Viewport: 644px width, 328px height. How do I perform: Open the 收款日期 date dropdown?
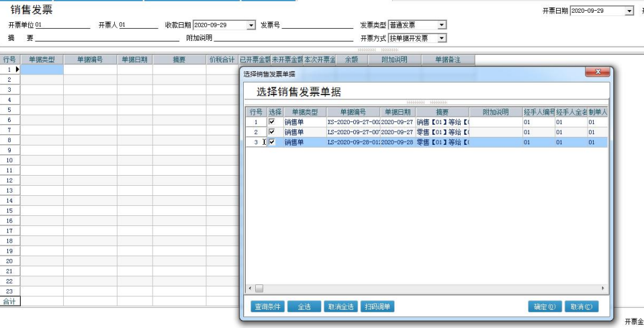251,25
